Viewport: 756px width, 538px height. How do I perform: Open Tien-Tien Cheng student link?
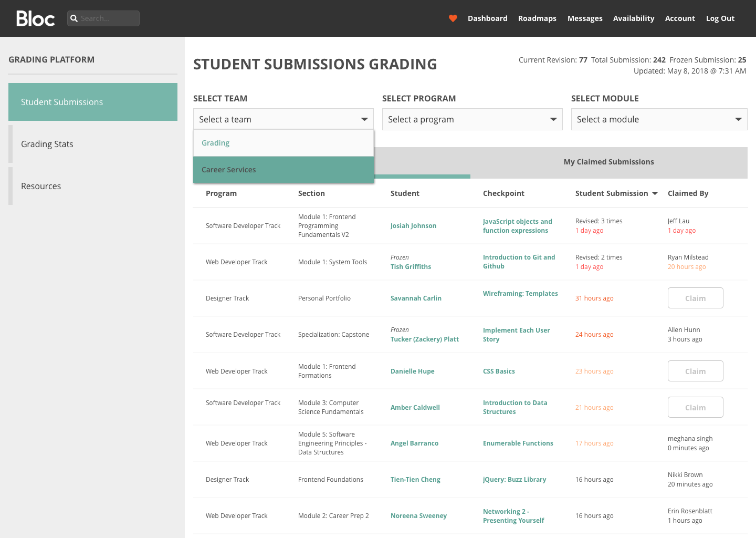[416, 480]
